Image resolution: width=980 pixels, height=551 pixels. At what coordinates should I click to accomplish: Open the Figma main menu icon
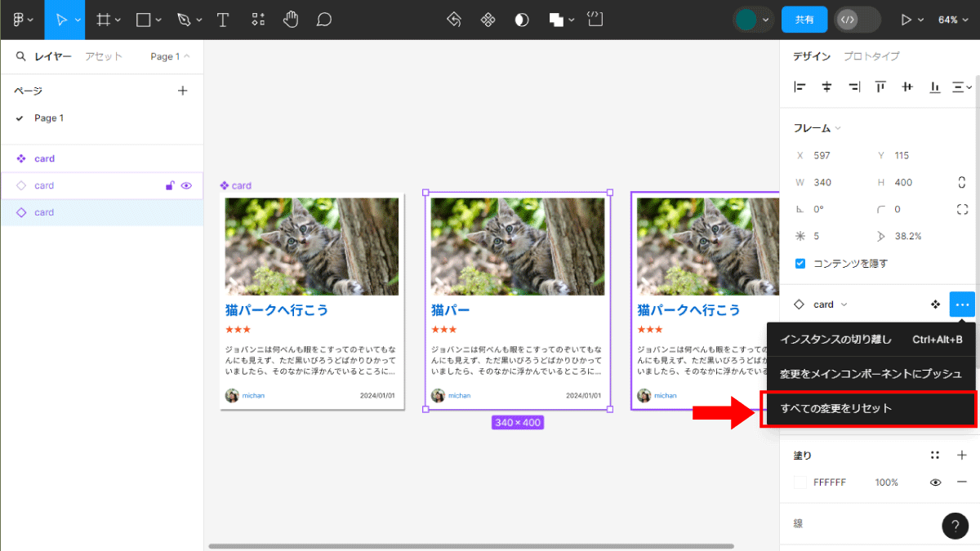[x=19, y=20]
